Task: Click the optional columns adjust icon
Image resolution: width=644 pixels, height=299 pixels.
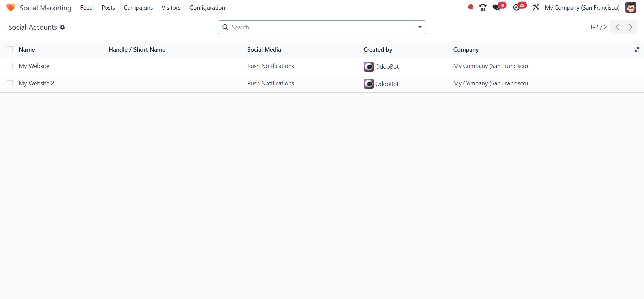Action: click(x=637, y=50)
